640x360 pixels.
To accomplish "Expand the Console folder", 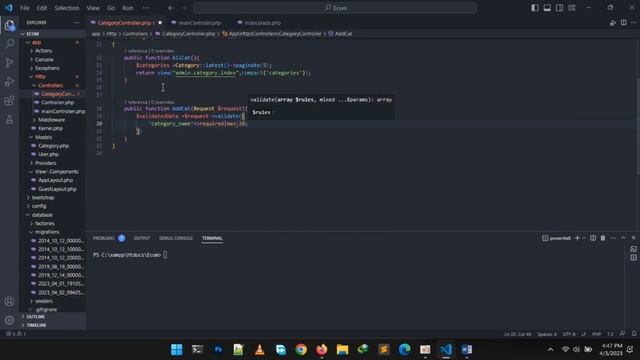I will (44, 60).
